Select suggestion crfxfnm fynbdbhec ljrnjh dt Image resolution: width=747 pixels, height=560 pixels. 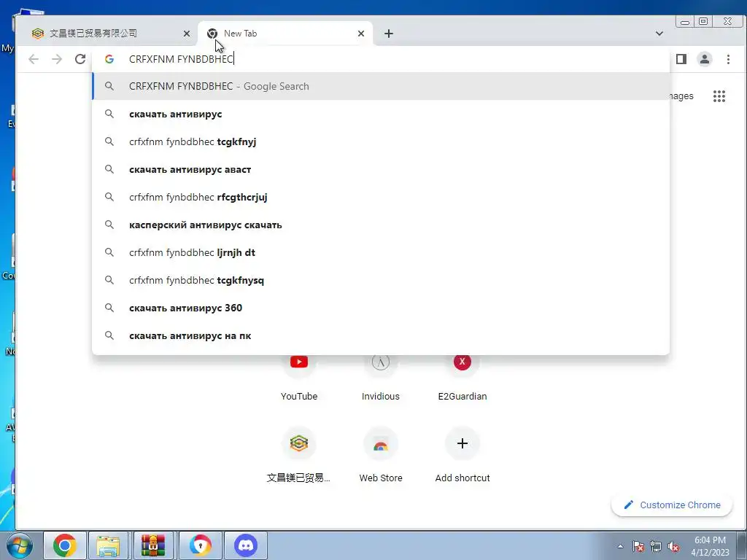coord(381,252)
